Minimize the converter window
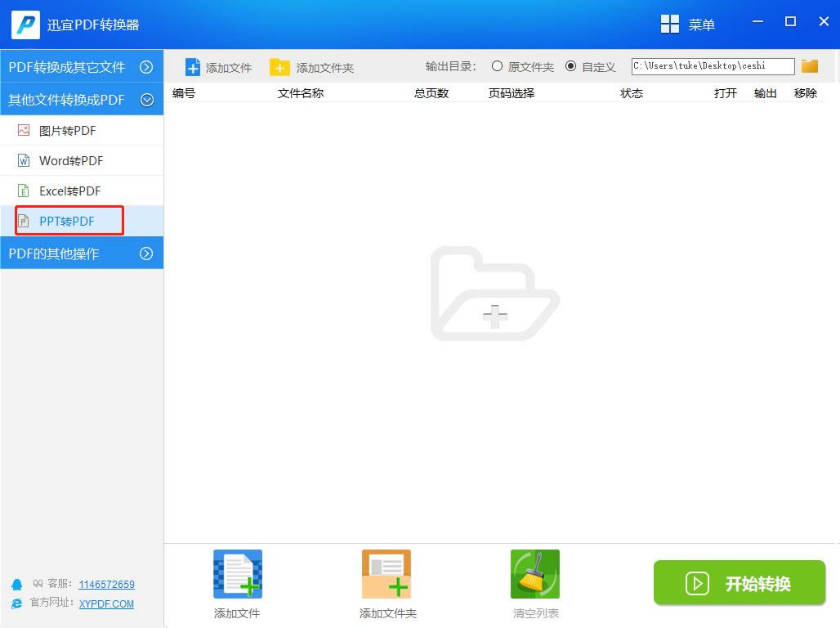The width and height of the screenshot is (840, 628). [x=757, y=21]
